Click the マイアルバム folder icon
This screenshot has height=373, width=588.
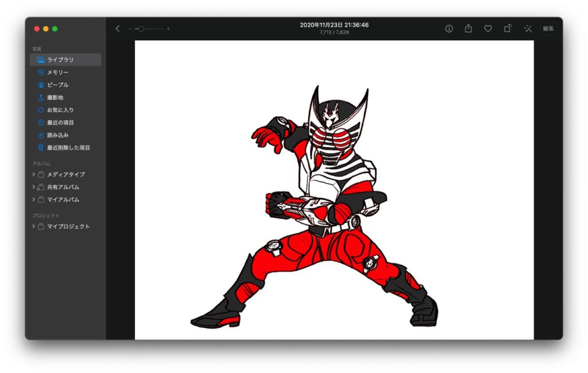click(41, 199)
